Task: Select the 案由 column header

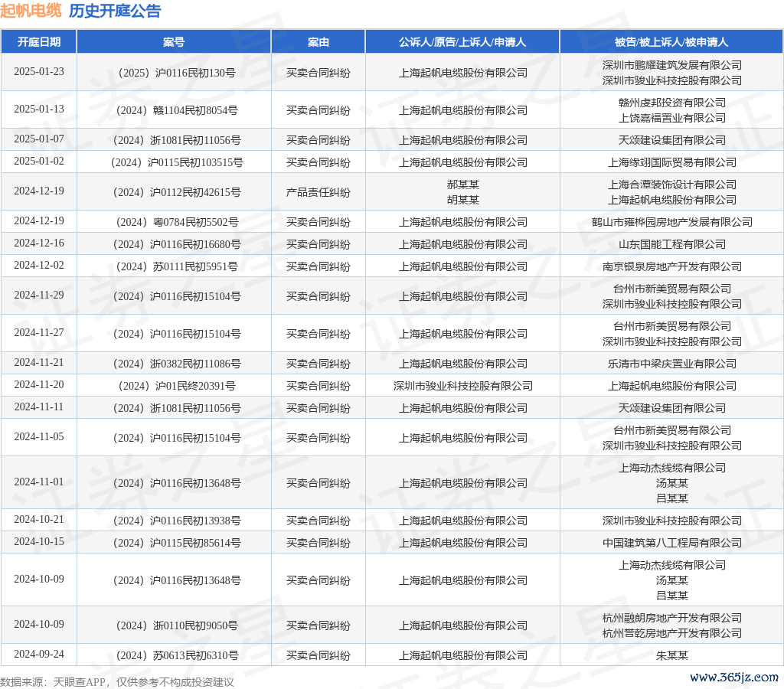Action: point(318,42)
